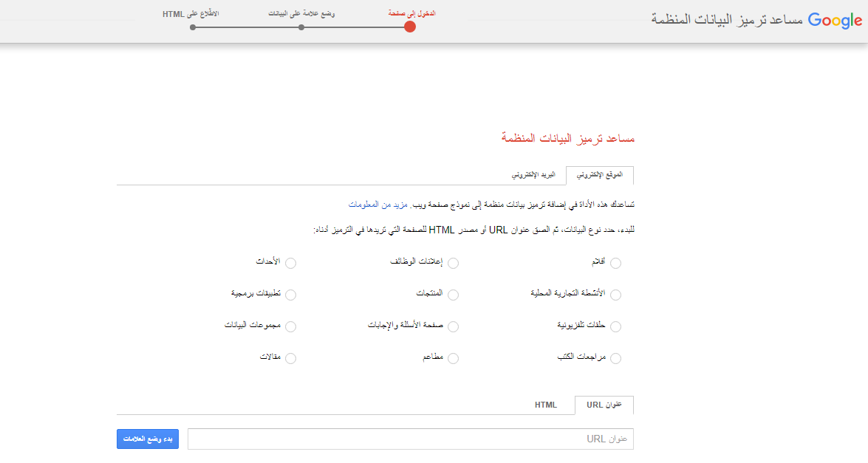Click the 'وضع علامة على البيانات' step dot
Image resolution: width=868 pixels, height=463 pixels.
[301, 27]
